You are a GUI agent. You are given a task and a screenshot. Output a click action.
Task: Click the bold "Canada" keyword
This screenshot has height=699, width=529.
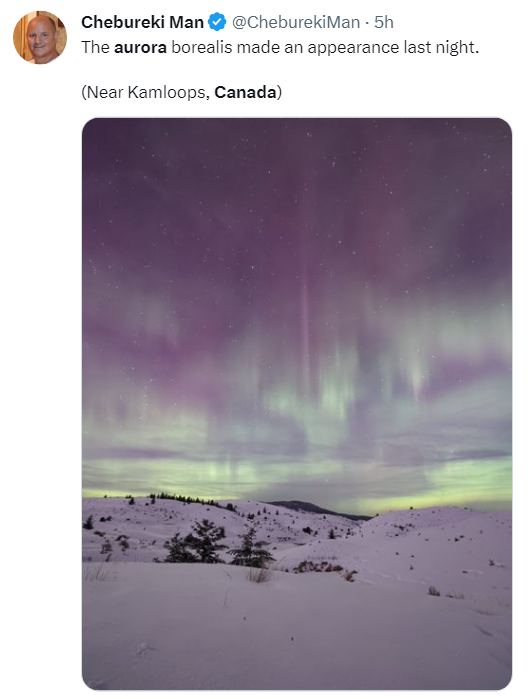coord(246,92)
